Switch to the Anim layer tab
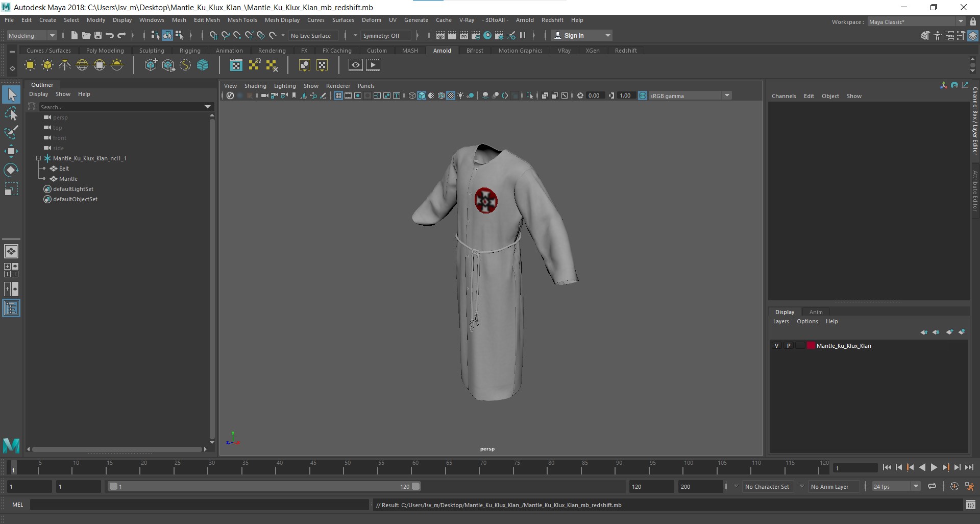 [x=816, y=312]
